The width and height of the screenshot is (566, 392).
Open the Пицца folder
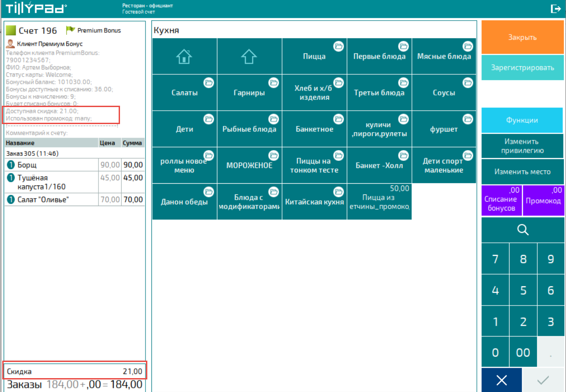pos(314,56)
